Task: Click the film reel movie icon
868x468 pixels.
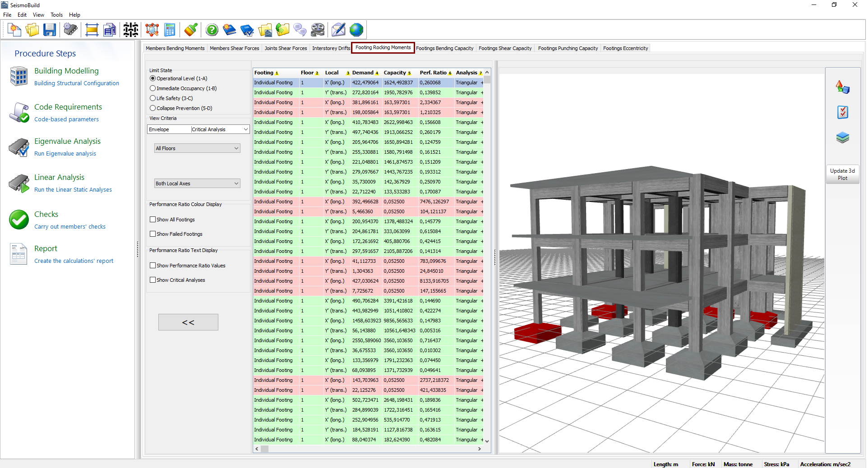Action: coord(318,30)
